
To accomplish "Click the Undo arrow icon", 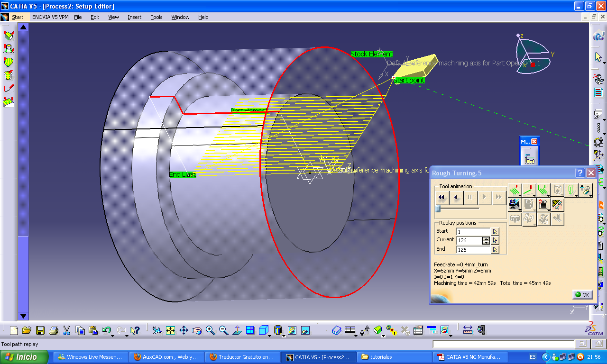I will click(x=107, y=330).
